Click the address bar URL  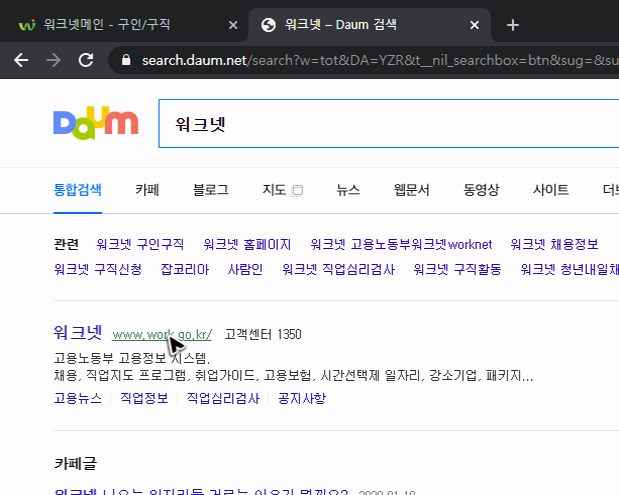(x=380, y=60)
